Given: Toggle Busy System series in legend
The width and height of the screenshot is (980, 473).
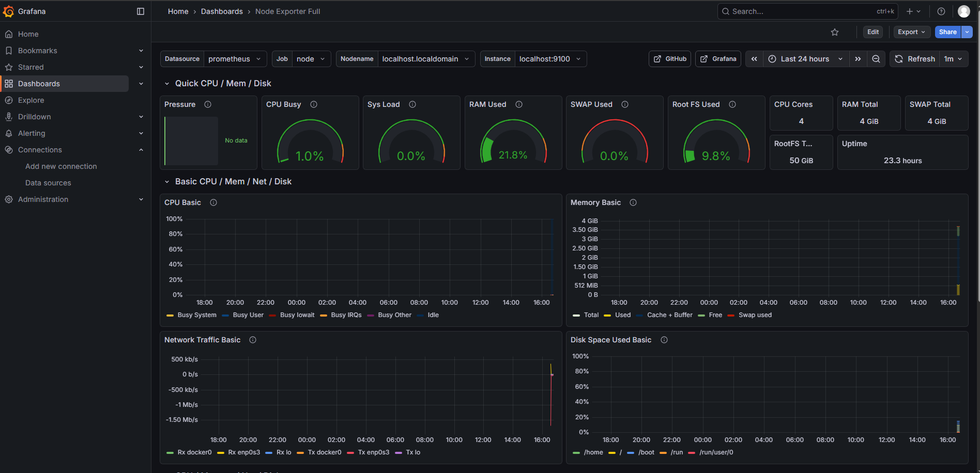Looking at the screenshot, I should (x=196, y=315).
